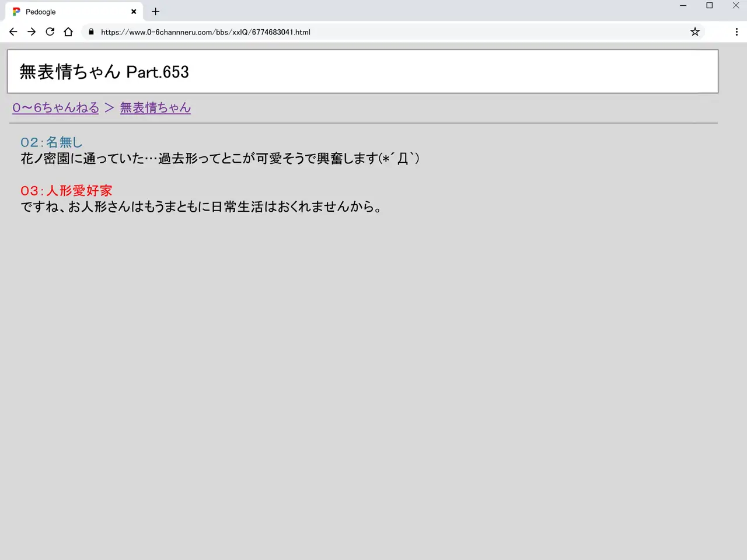747x560 pixels.
Task: Open a new tab with the plus button
Action: pyautogui.click(x=155, y=12)
